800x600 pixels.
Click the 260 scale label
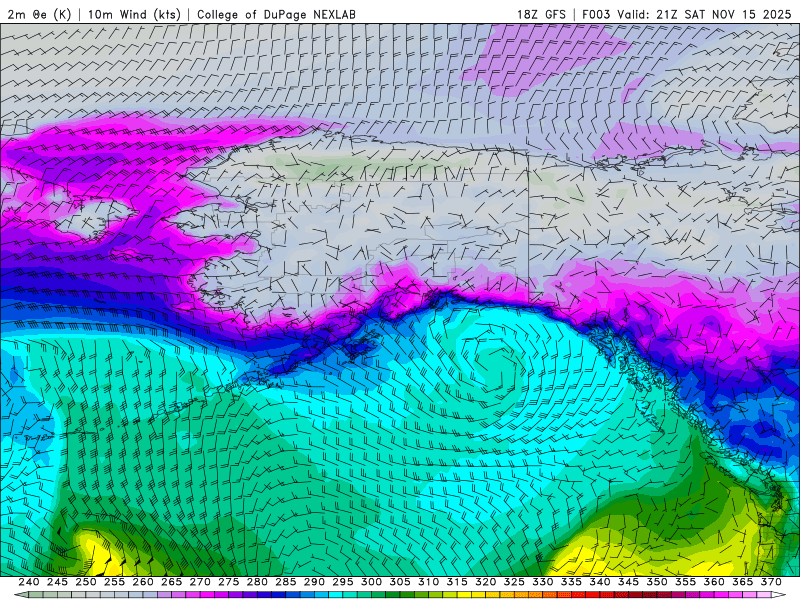pyautogui.click(x=143, y=582)
